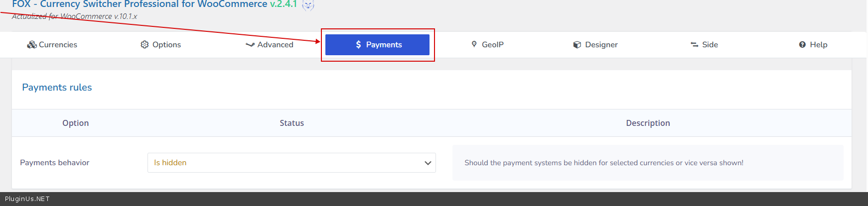Open the PluginUs.NET footer link

tap(27, 199)
